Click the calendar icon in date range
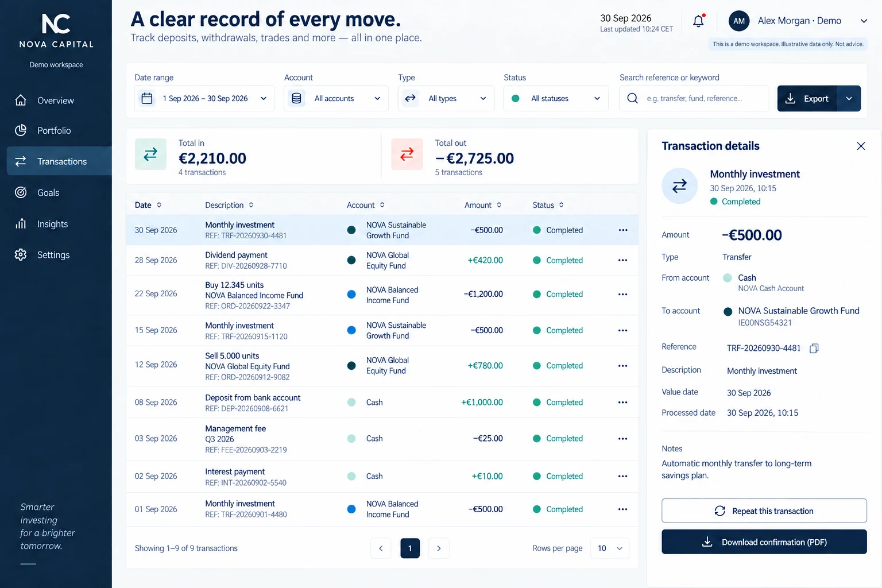 tap(147, 98)
